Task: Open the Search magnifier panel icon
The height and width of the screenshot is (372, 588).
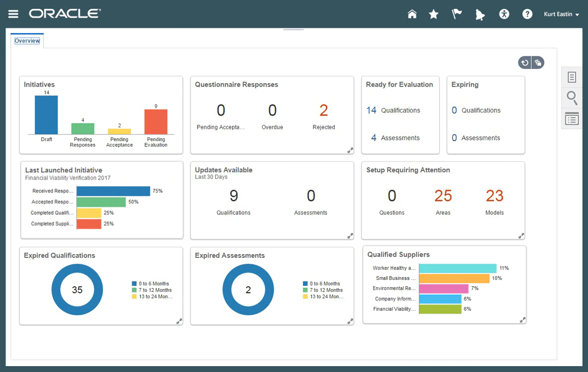Action: tap(572, 98)
